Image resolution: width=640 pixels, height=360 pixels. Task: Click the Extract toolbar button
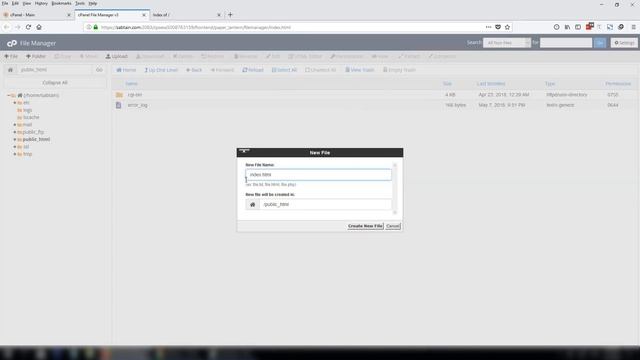(x=409, y=56)
